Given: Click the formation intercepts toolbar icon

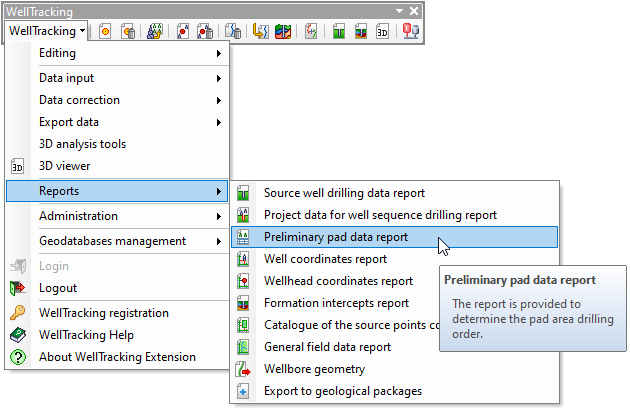Looking at the screenshot, I should (x=360, y=31).
